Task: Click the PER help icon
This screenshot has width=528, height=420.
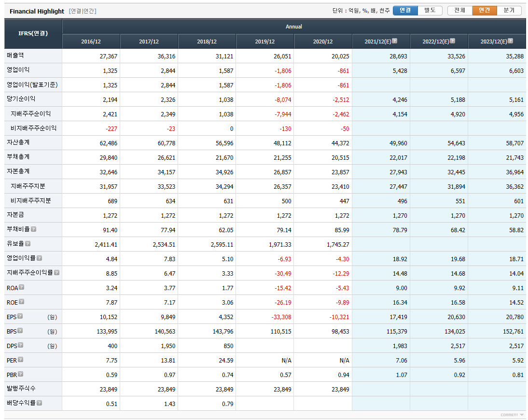Action: [21, 359]
